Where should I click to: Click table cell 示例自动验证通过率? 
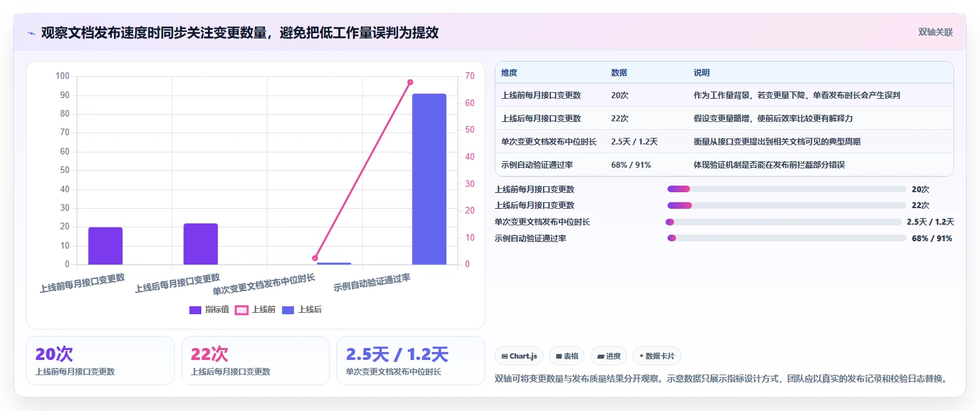pyautogui.click(x=537, y=165)
